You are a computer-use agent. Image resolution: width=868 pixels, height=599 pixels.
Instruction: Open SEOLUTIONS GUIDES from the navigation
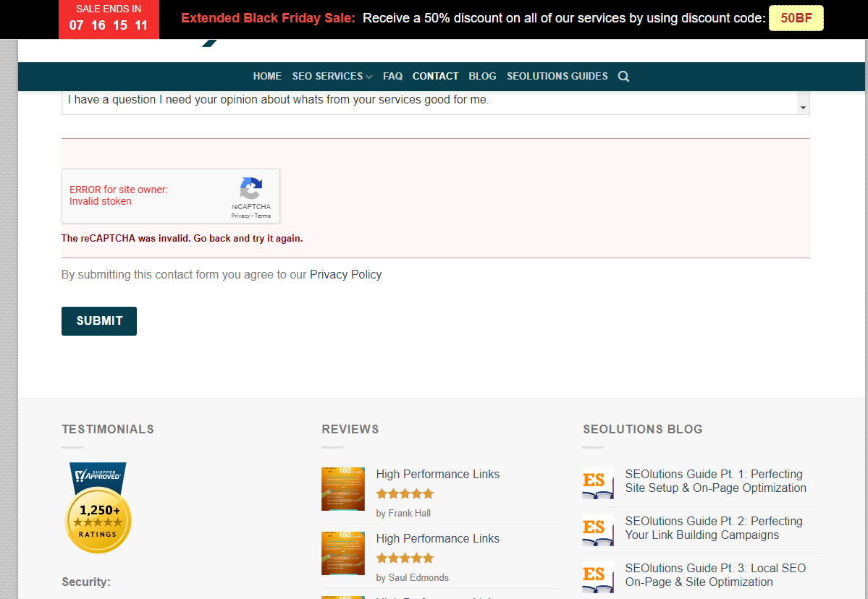pos(557,77)
